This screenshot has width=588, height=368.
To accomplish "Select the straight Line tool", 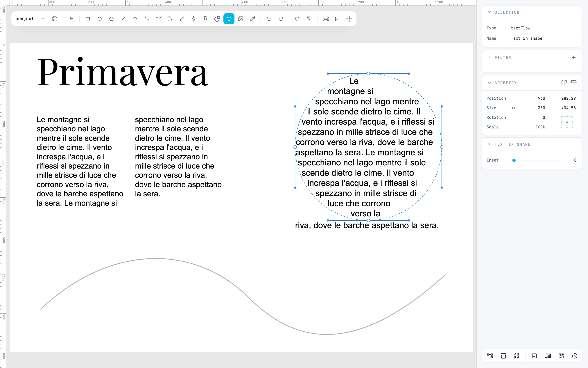I will pos(123,19).
